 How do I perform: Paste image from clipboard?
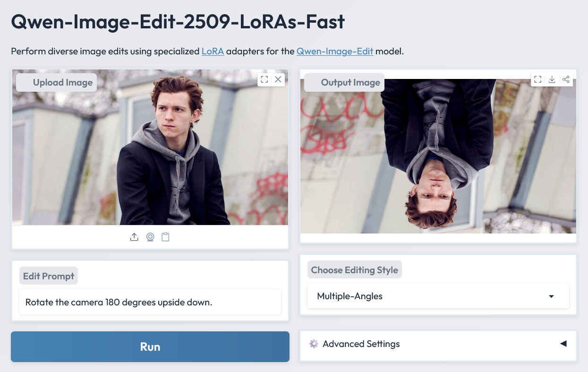[x=165, y=237]
